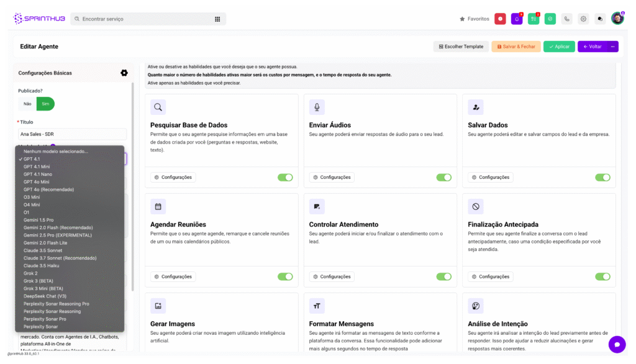Image resolution: width=636 pixels, height=364 pixels.
Task: Set Publicado to Não
Action: click(27, 104)
